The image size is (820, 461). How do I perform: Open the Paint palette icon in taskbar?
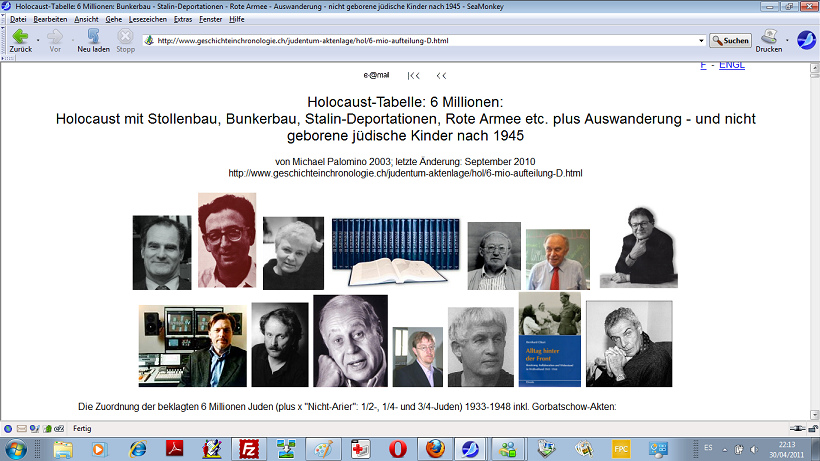coord(323,450)
